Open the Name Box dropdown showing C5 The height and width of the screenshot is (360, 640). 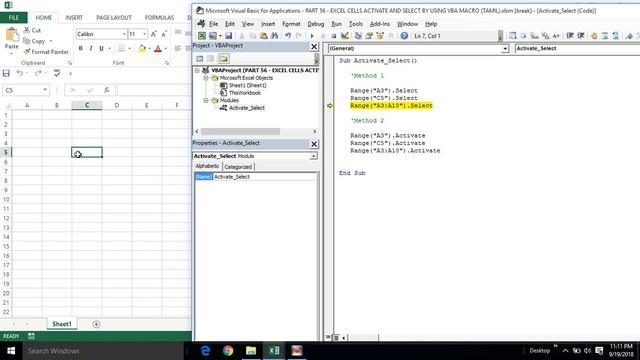pos(45,90)
